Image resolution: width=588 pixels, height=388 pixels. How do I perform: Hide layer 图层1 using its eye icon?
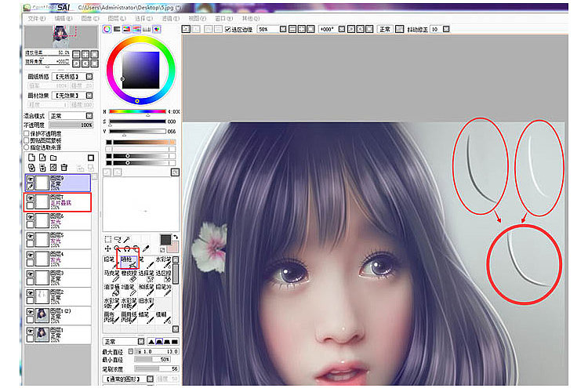tap(30, 331)
